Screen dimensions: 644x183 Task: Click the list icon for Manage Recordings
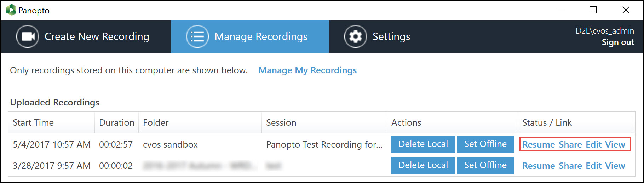197,36
